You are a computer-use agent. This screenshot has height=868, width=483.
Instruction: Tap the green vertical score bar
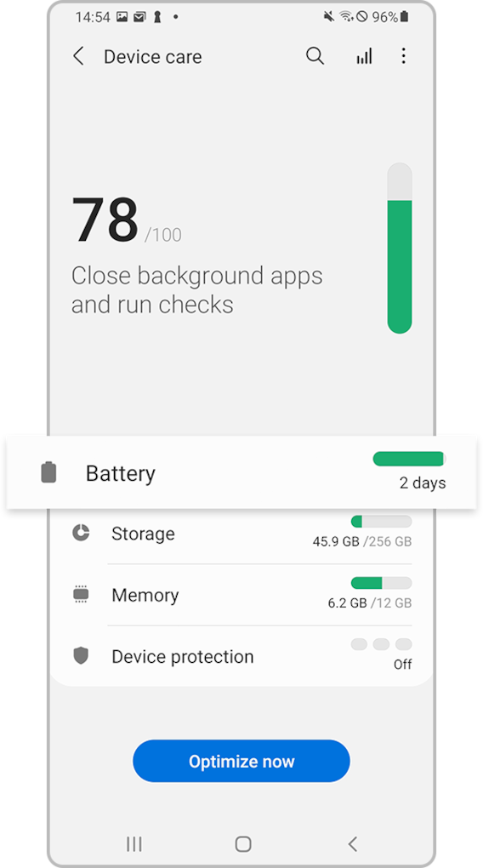click(x=400, y=248)
